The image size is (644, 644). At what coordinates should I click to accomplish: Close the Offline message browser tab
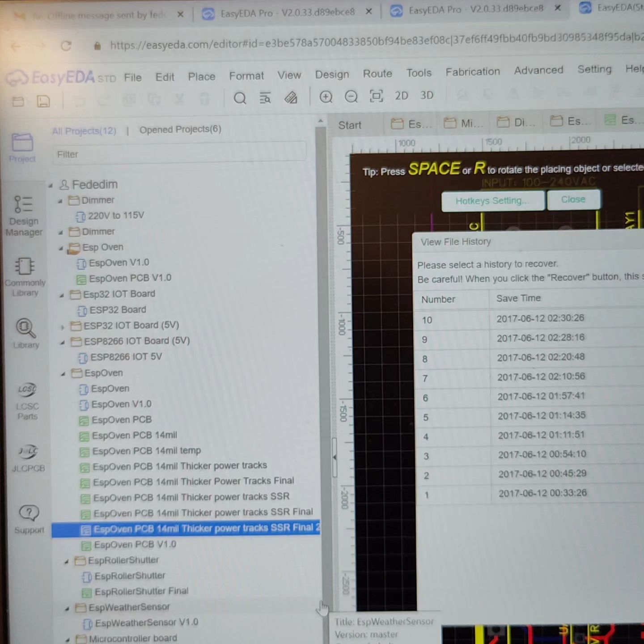[180, 14]
